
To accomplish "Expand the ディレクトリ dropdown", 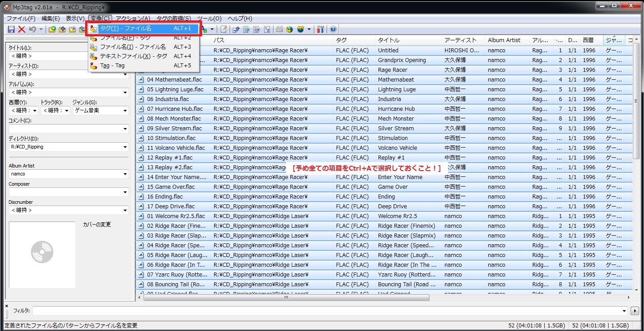I will (125, 147).
